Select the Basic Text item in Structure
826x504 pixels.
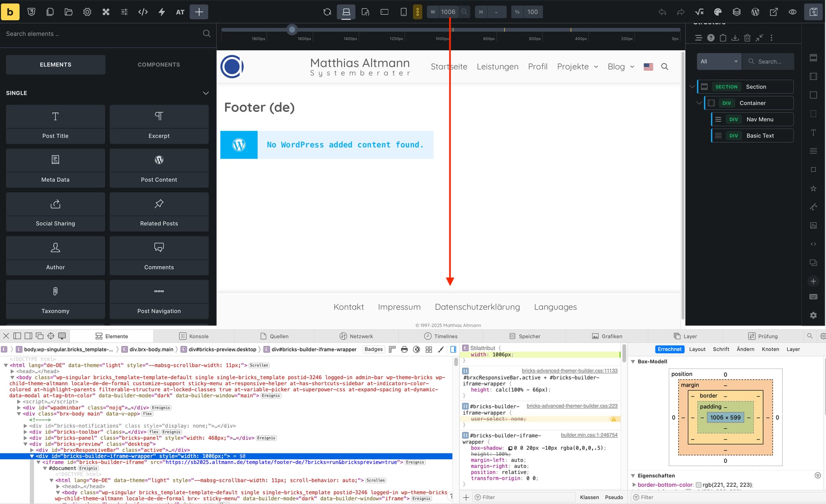[752, 135]
